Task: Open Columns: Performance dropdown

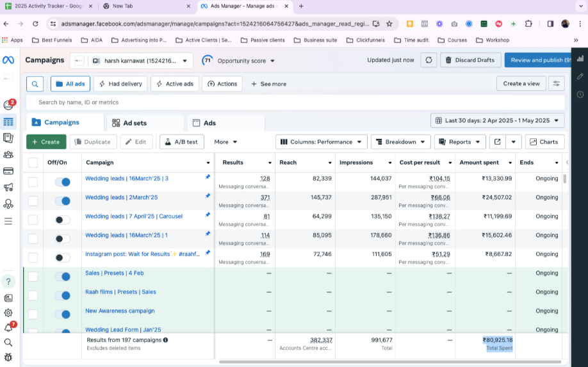Action: pos(321,142)
